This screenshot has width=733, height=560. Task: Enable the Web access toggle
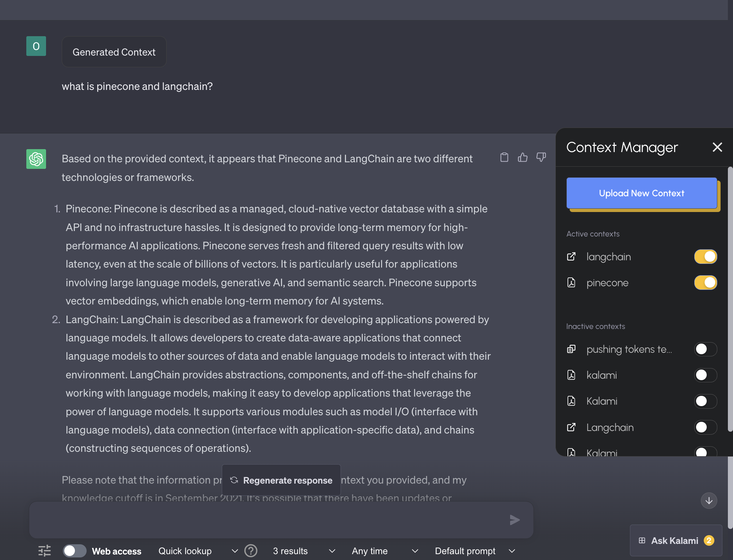tap(75, 550)
